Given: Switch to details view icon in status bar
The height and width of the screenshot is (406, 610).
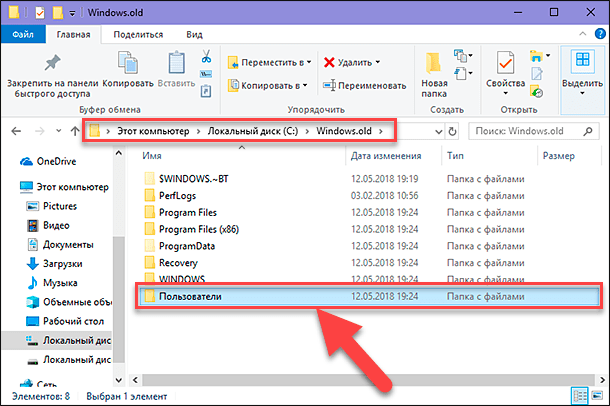Looking at the screenshot, I should click(580, 396).
